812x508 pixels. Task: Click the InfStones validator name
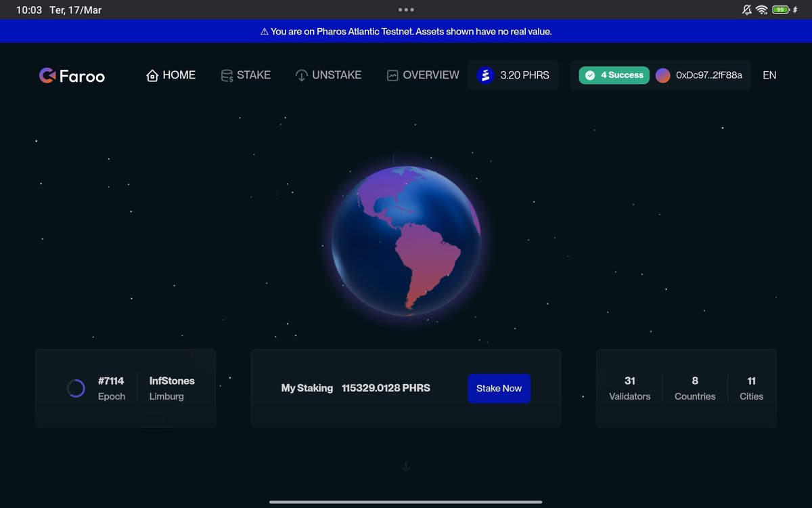(x=172, y=381)
